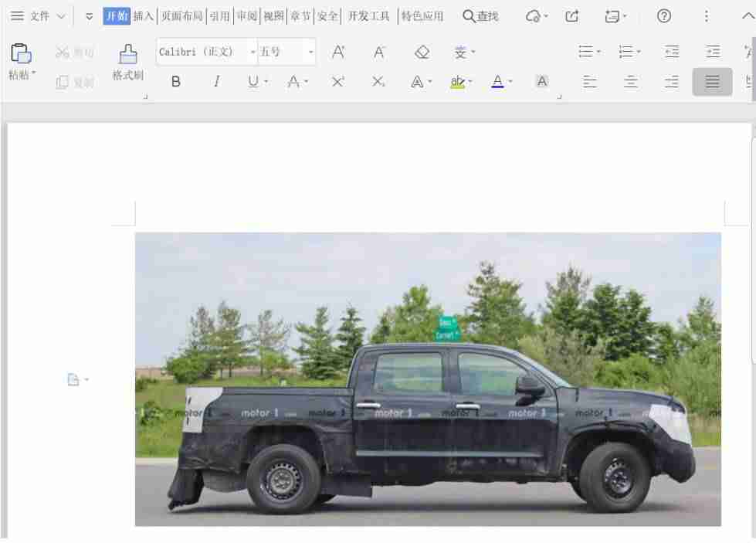The width and height of the screenshot is (756, 543).
Task: Open the 开发工具 tab
Action: click(x=369, y=16)
